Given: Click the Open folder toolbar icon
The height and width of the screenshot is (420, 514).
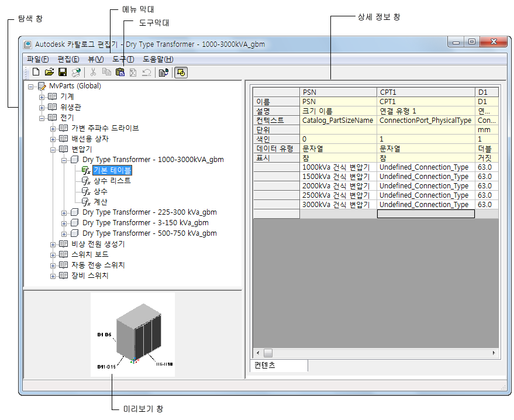Looking at the screenshot, I should [x=49, y=72].
